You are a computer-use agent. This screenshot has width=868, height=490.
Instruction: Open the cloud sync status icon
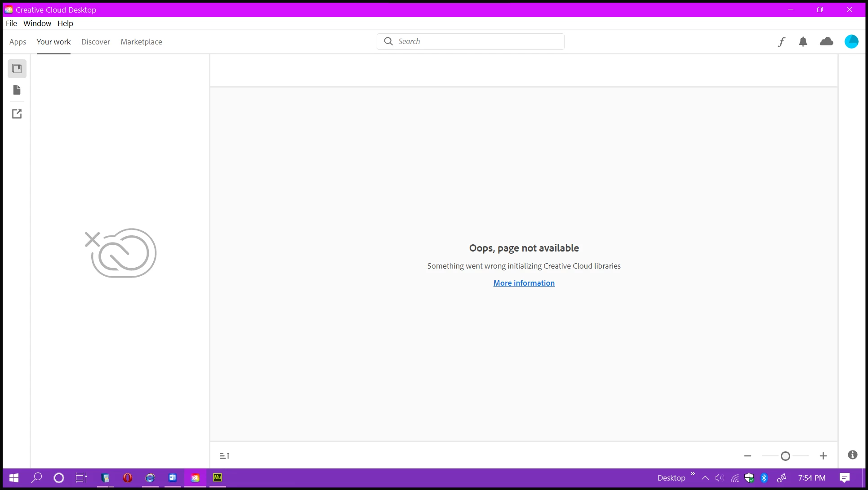(x=826, y=42)
